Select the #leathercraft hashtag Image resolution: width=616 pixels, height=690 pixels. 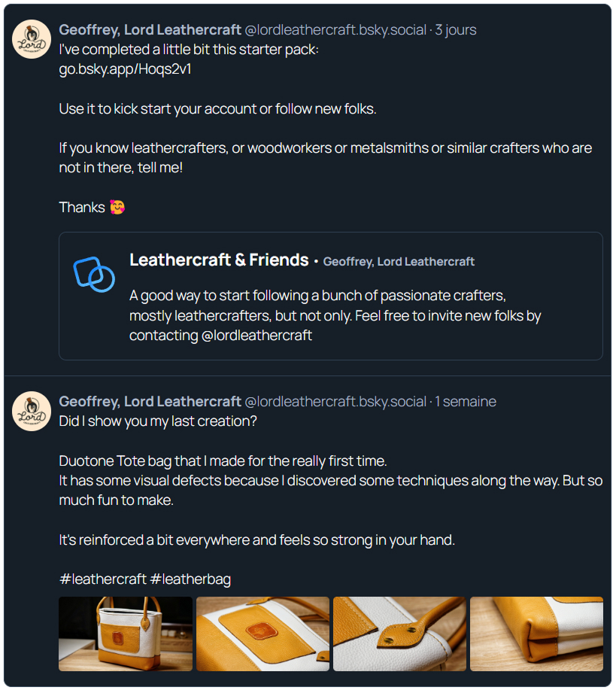[102, 579]
